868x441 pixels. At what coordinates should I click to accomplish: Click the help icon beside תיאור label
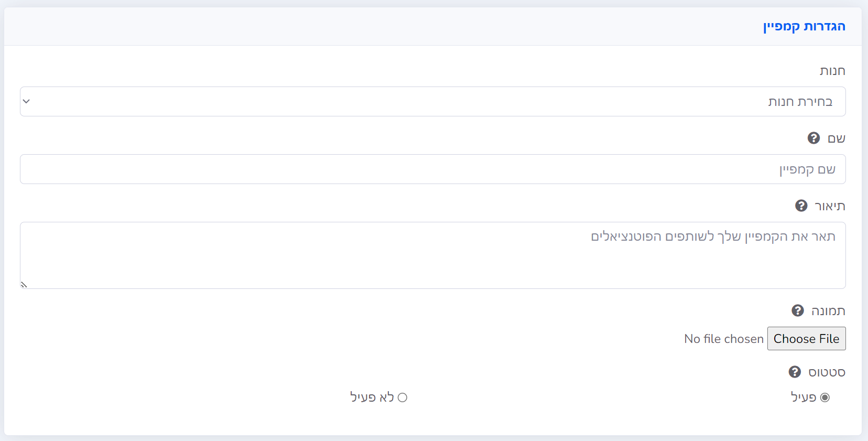coord(801,206)
